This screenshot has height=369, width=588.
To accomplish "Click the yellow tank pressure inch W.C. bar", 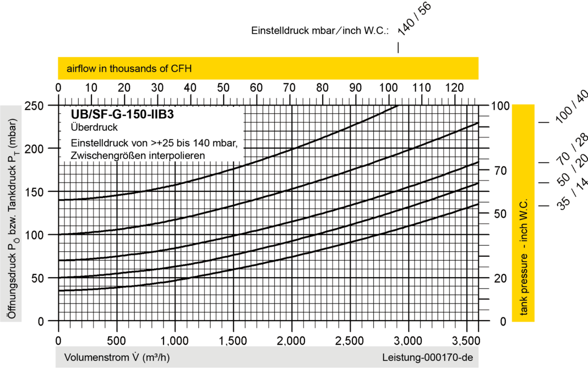I will 523,213.
